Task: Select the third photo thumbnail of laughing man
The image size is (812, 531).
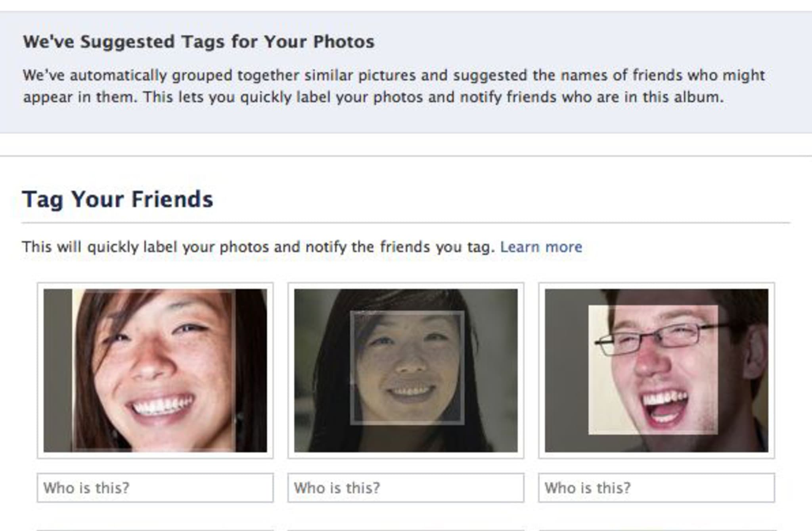Action: [656, 370]
